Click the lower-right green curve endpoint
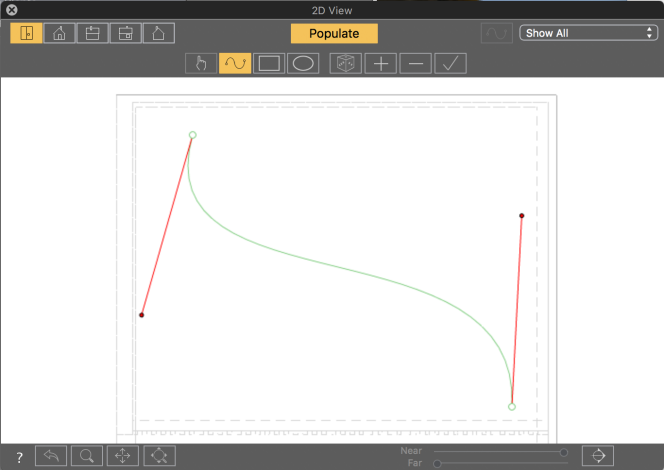Image resolution: width=664 pixels, height=470 pixels. (x=512, y=407)
